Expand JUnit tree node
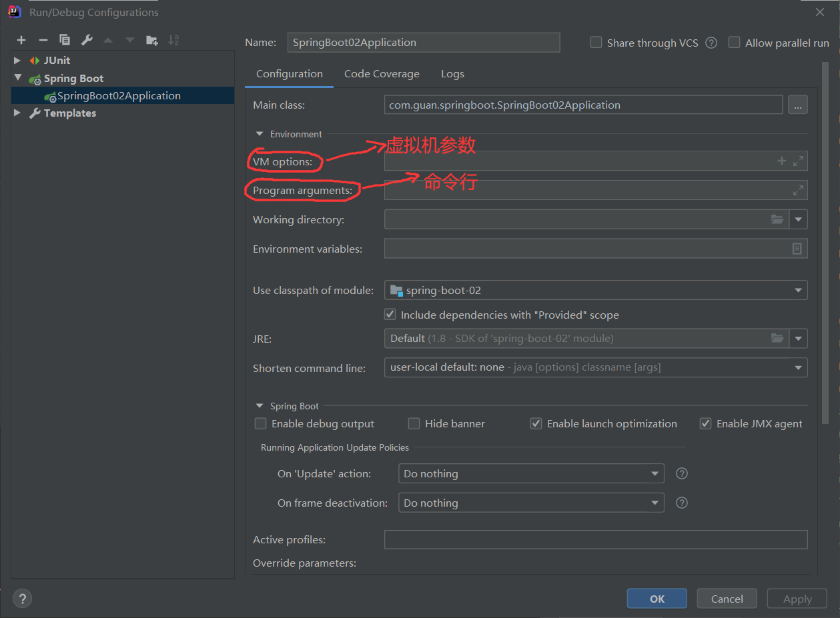The width and height of the screenshot is (840, 618). [18, 61]
